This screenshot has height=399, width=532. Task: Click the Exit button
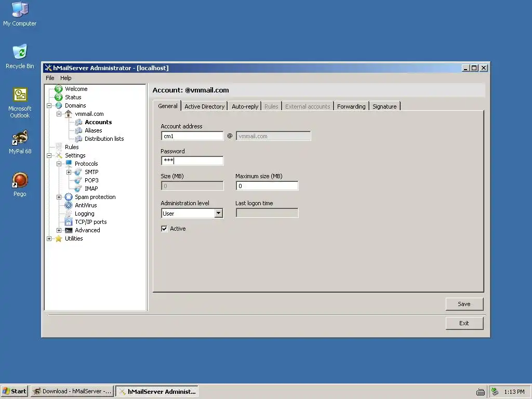click(464, 323)
